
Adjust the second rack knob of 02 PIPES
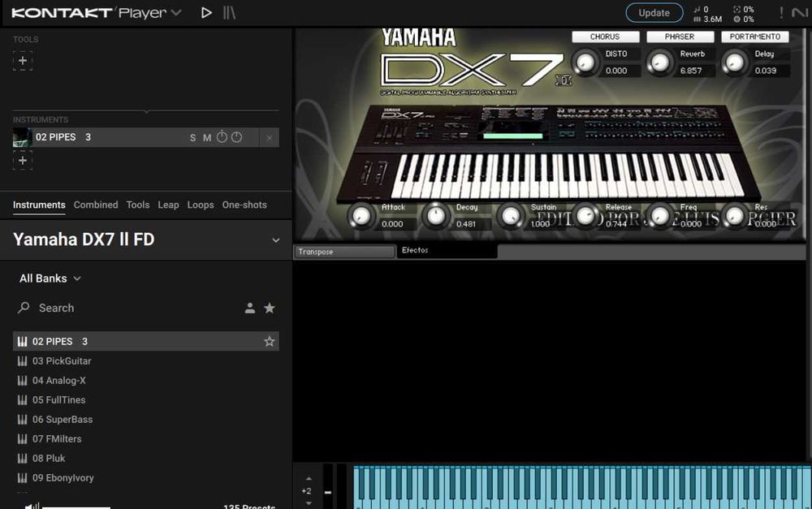(236, 136)
